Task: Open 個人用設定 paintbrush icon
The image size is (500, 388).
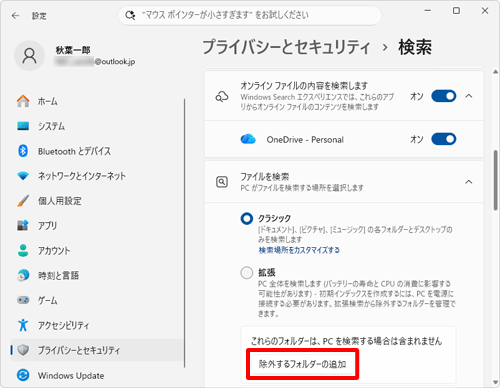Action: (x=23, y=201)
